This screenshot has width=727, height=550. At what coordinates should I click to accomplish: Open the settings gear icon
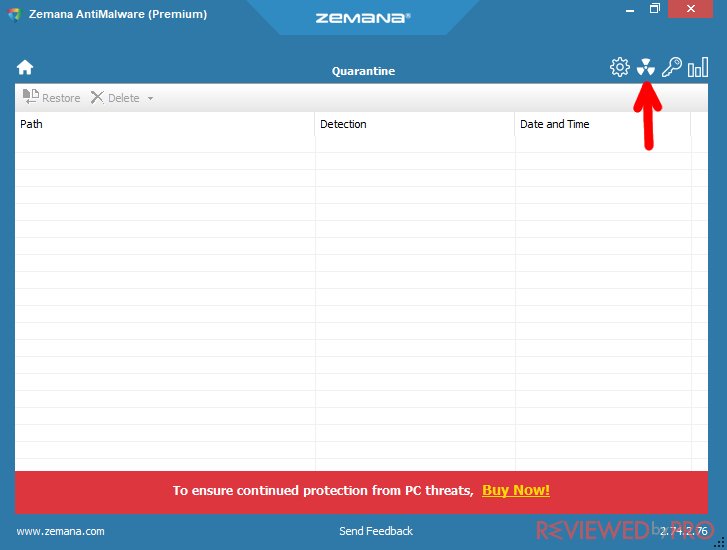click(x=619, y=67)
